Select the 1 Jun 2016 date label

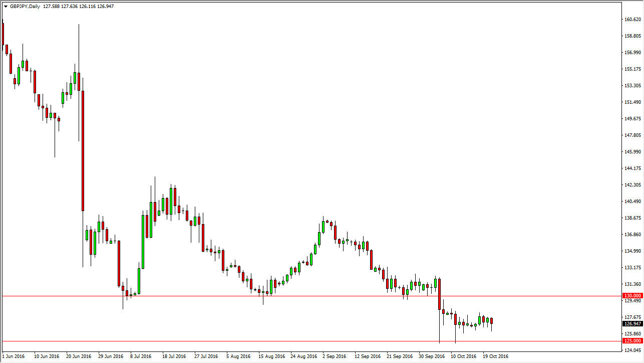pyautogui.click(x=14, y=356)
